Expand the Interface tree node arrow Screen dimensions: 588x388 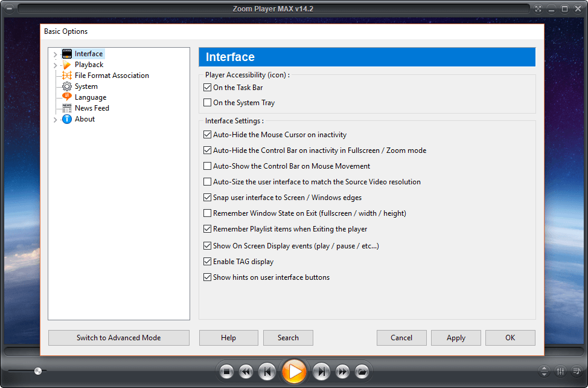pyautogui.click(x=55, y=54)
